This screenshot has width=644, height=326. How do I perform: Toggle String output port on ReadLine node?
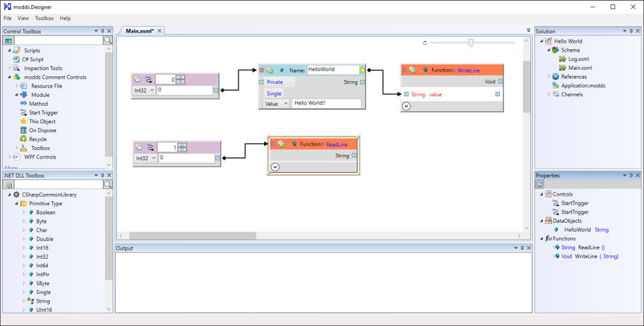354,156
